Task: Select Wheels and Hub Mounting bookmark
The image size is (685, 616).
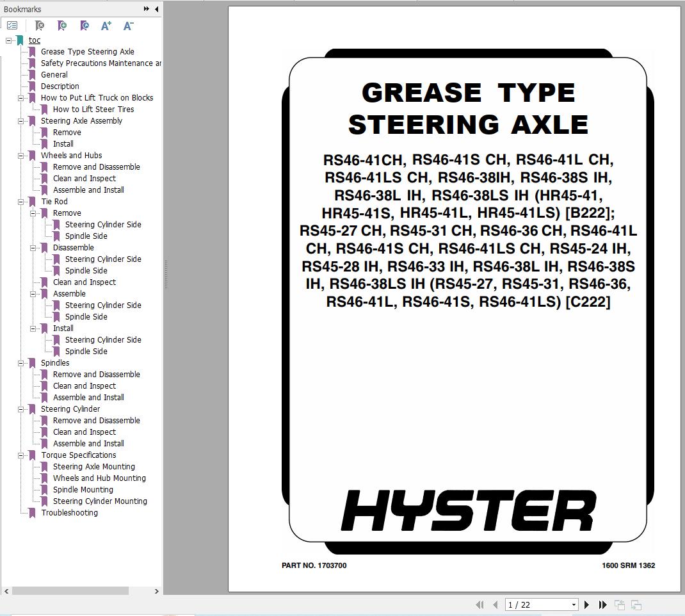Action: click(x=99, y=478)
